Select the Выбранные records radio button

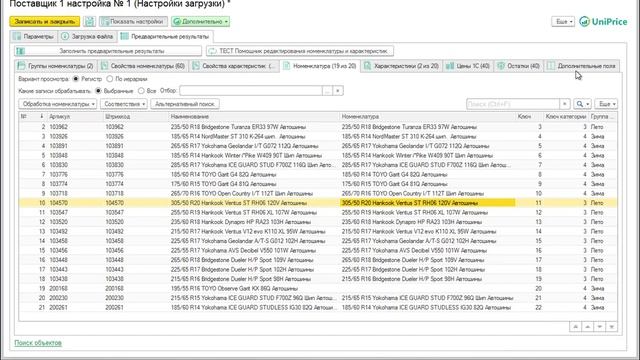pos(98,91)
